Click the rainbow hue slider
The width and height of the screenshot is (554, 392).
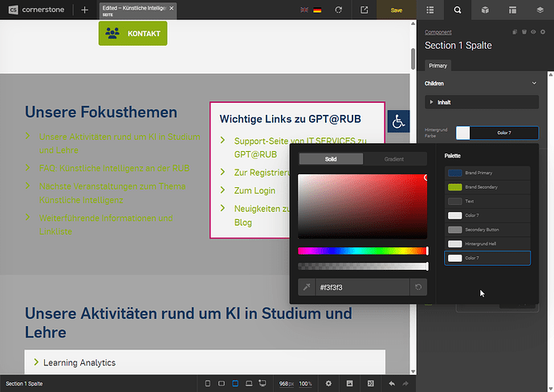(x=362, y=251)
